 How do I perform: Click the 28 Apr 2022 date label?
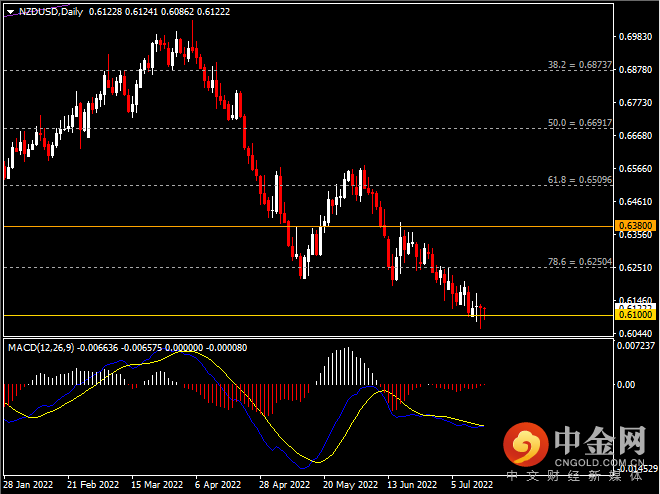(285, 485)
